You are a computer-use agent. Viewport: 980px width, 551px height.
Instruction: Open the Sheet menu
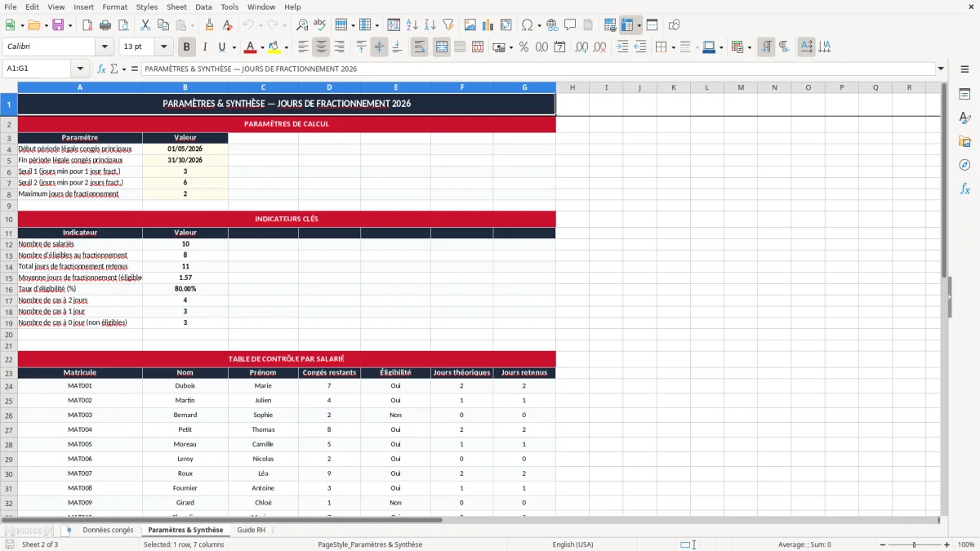(176, 7)
